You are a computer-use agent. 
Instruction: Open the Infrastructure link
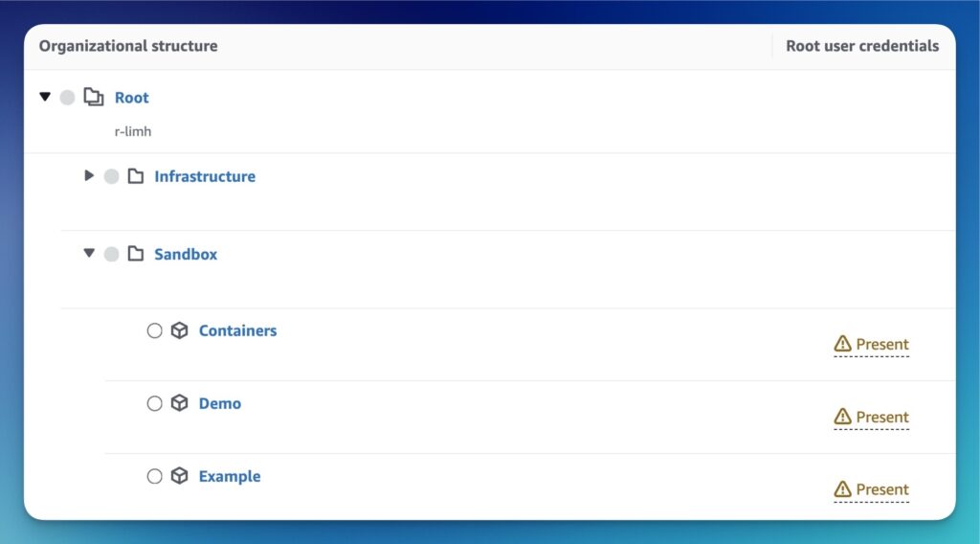(205, 176)
